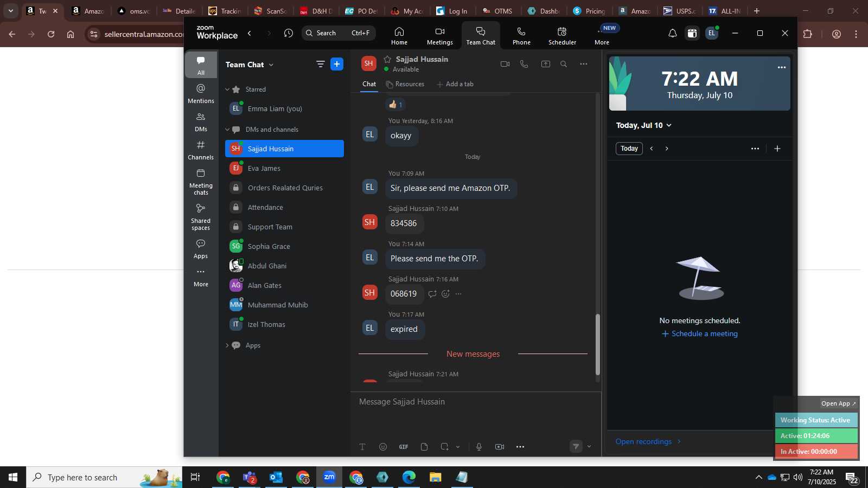The image size is (868, 488).
Task: Open More items in left sidebar
Action: 201,277
